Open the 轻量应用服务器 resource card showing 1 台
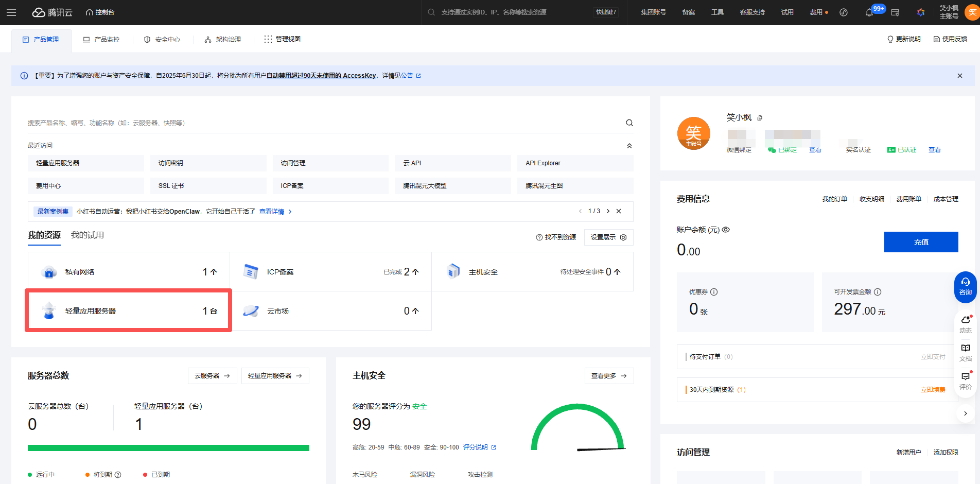Viewport: 980px width, 484px height. [129, 311]
